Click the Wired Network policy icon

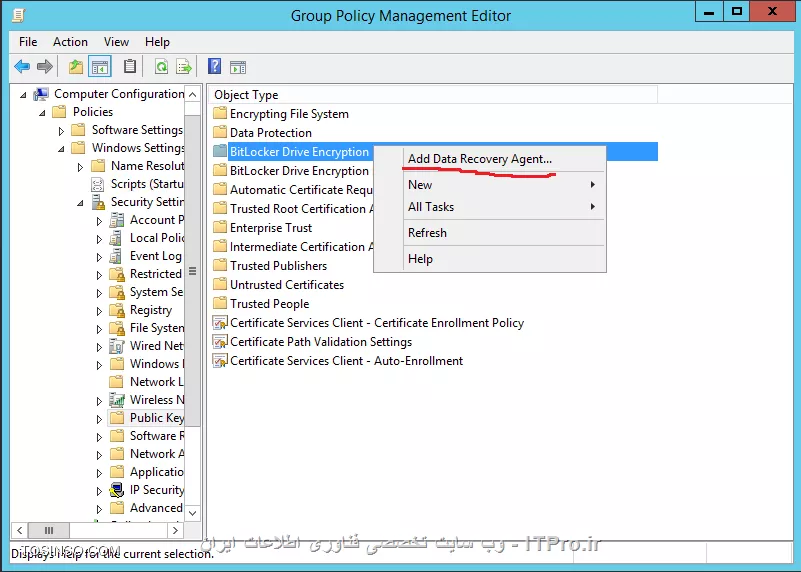point(117,346)
